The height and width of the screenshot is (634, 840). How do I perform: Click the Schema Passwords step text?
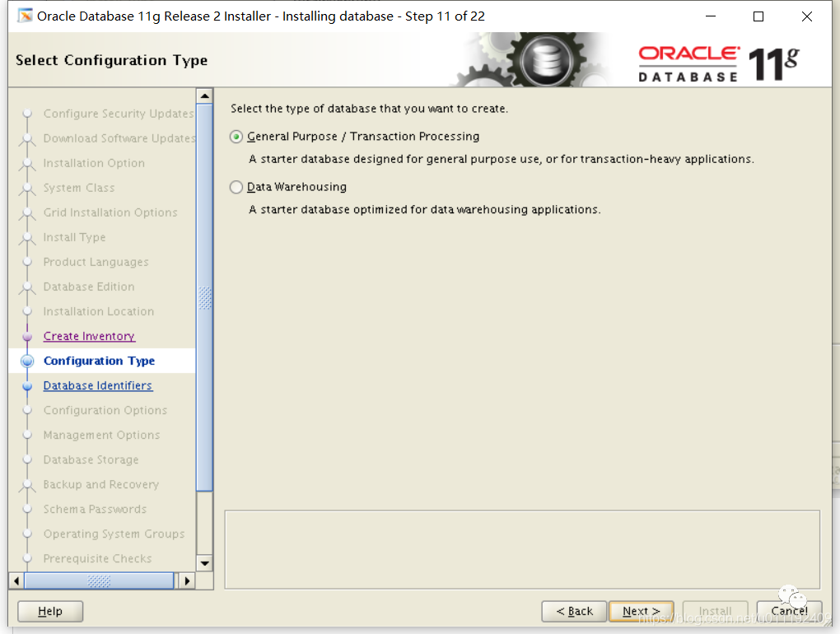coord(95,509)
